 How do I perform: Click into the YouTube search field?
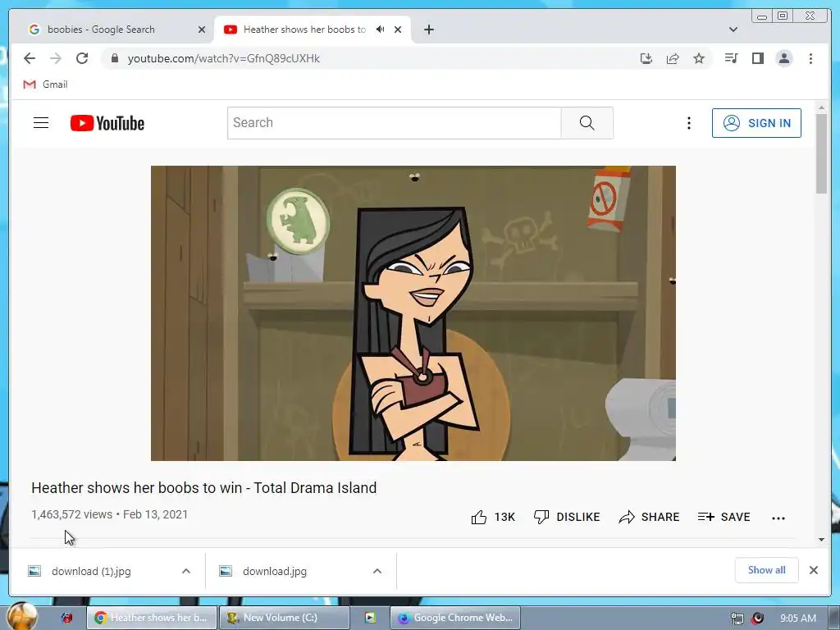[395, 123]
